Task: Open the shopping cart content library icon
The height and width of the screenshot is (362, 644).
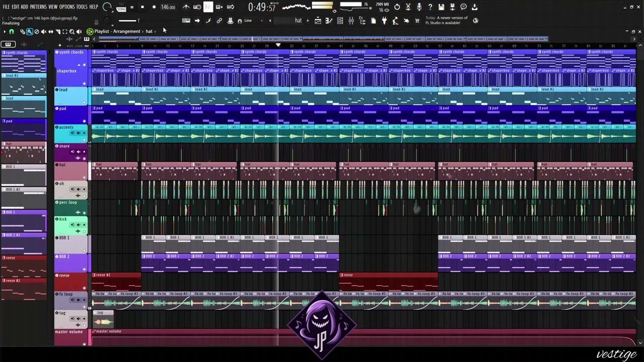Action: click(417, 21)
